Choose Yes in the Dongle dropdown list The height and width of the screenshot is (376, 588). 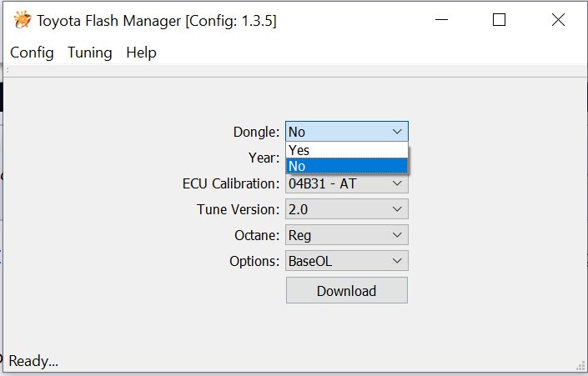[x=347, y=150]
